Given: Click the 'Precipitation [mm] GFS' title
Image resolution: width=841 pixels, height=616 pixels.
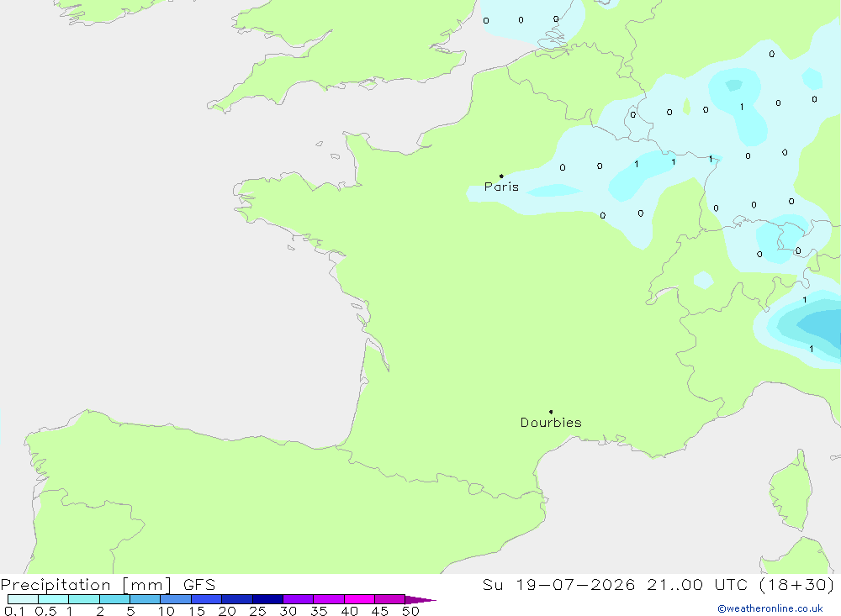Looking at the screenshot, I should pyautogui.click(x=108, y=584).
